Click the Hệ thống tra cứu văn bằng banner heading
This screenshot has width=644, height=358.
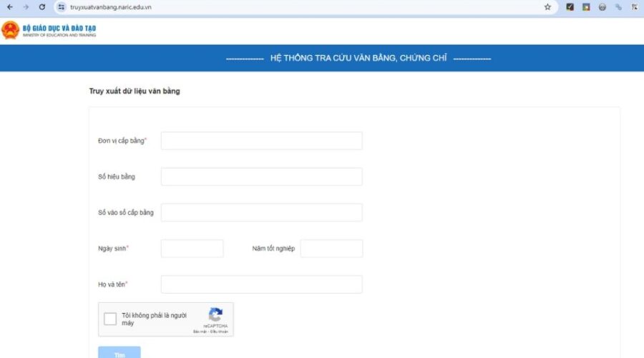(x=358, y=58)
